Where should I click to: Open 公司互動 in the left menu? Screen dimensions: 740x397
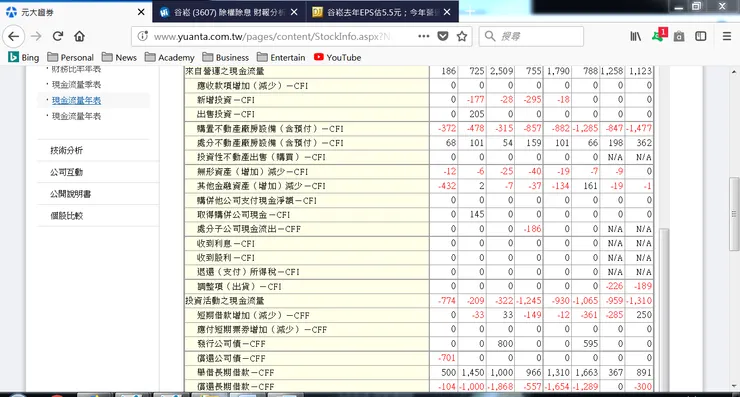tap(66, 172)
